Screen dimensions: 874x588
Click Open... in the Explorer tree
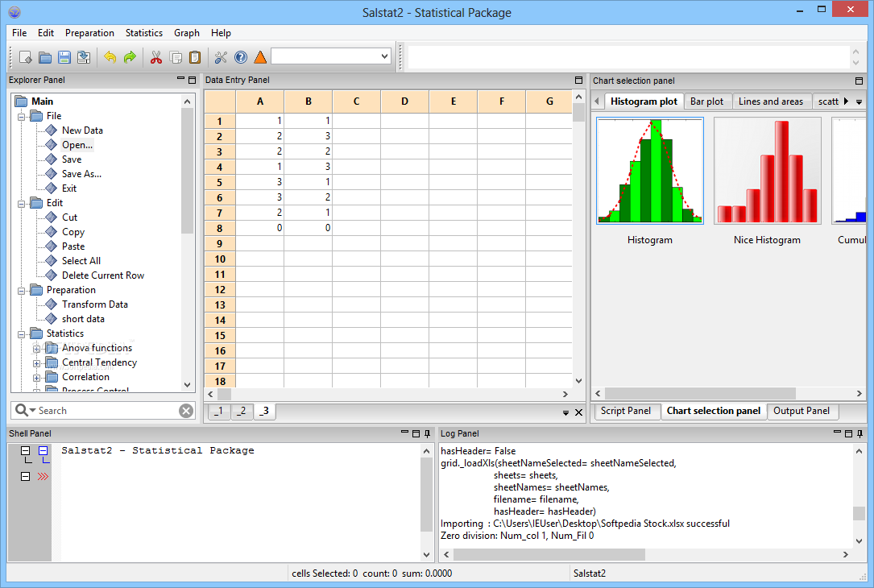77,145
